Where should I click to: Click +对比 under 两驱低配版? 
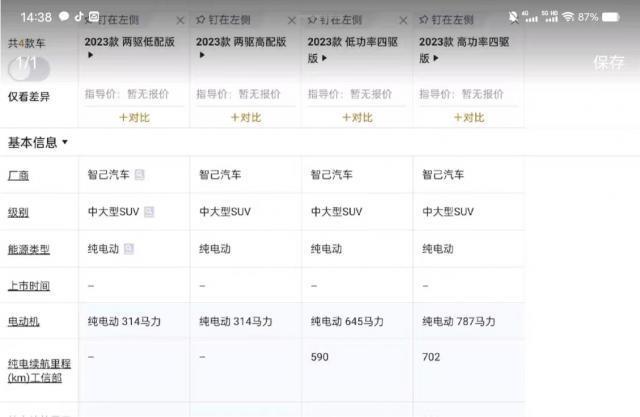click(134, 116)
